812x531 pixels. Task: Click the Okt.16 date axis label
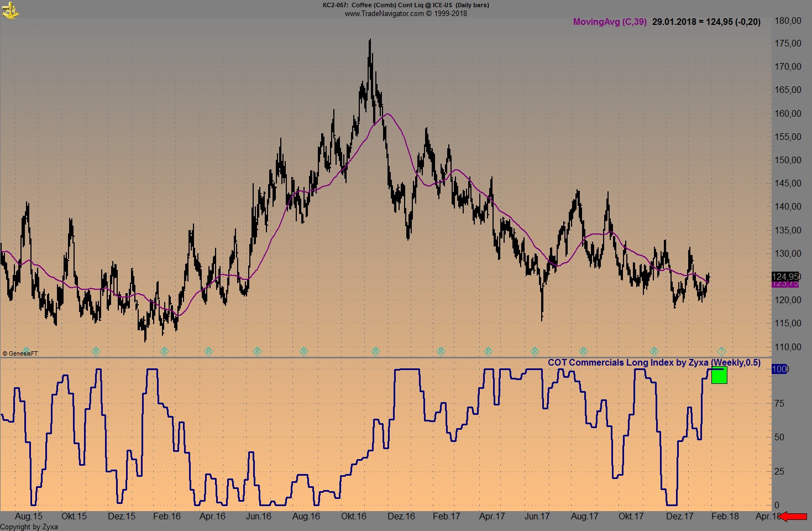pyautogui.click(x=354, y=517)
